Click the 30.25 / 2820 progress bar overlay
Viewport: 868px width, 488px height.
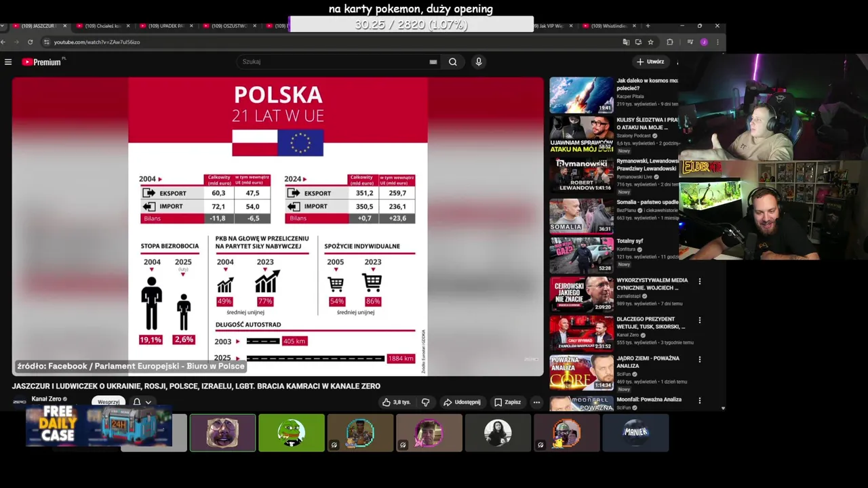point(411,24)
